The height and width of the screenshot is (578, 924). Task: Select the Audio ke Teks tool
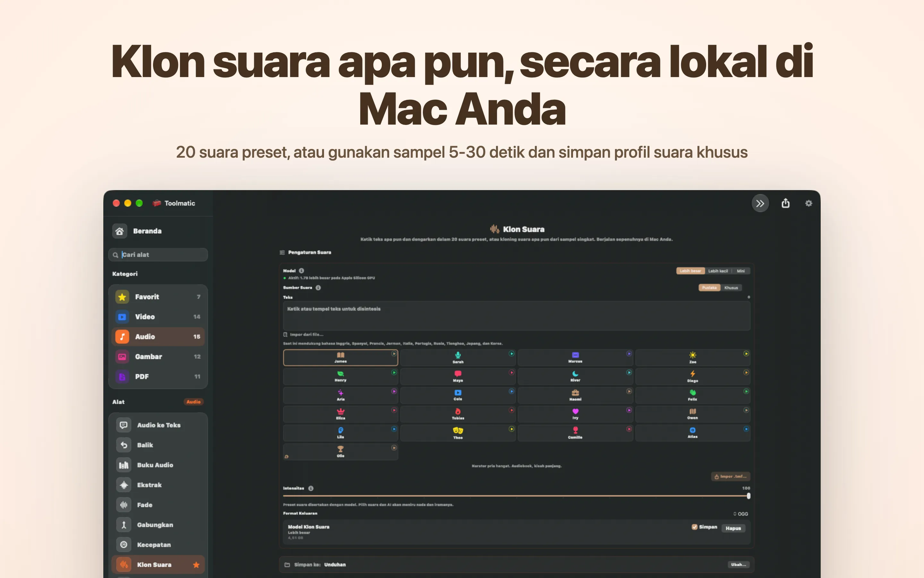tap(158, 425)
